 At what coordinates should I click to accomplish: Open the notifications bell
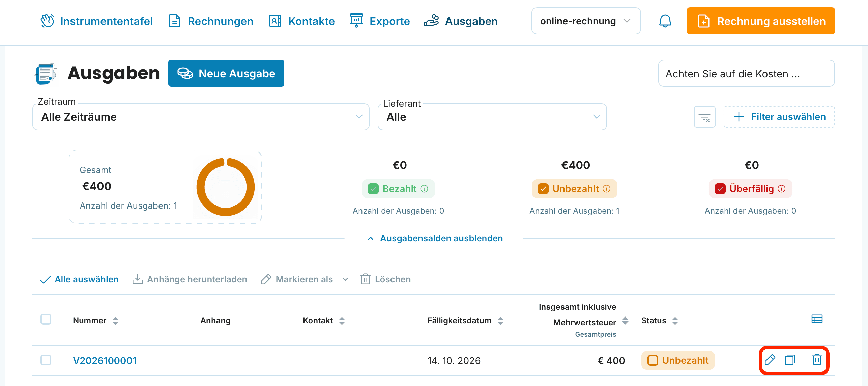[665, 21]
